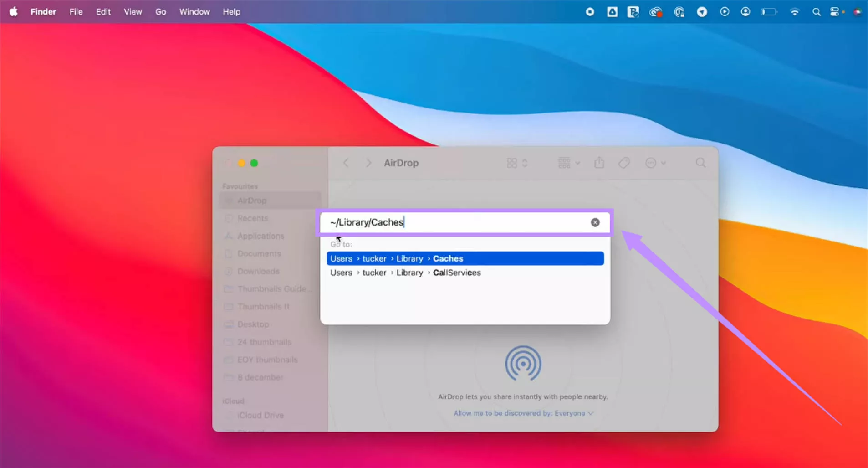Select Recents in the sidebar

252,218
